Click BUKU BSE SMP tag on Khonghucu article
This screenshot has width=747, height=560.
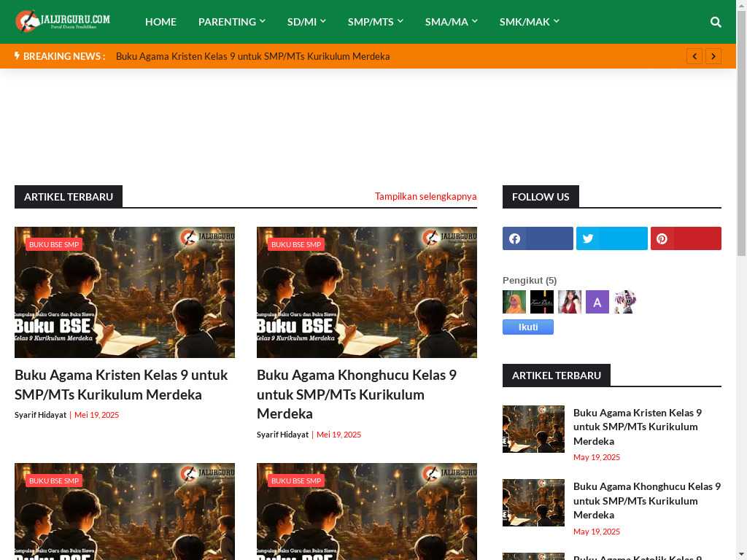coord(296,244)
